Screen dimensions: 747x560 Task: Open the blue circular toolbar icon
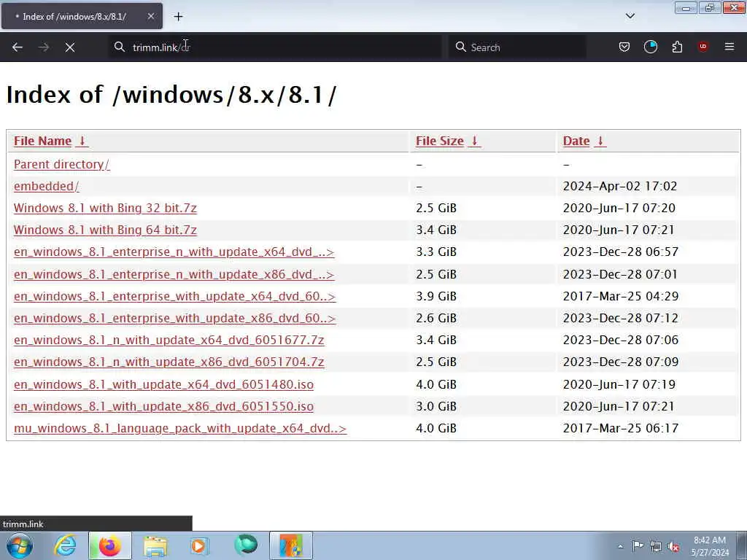650,47
